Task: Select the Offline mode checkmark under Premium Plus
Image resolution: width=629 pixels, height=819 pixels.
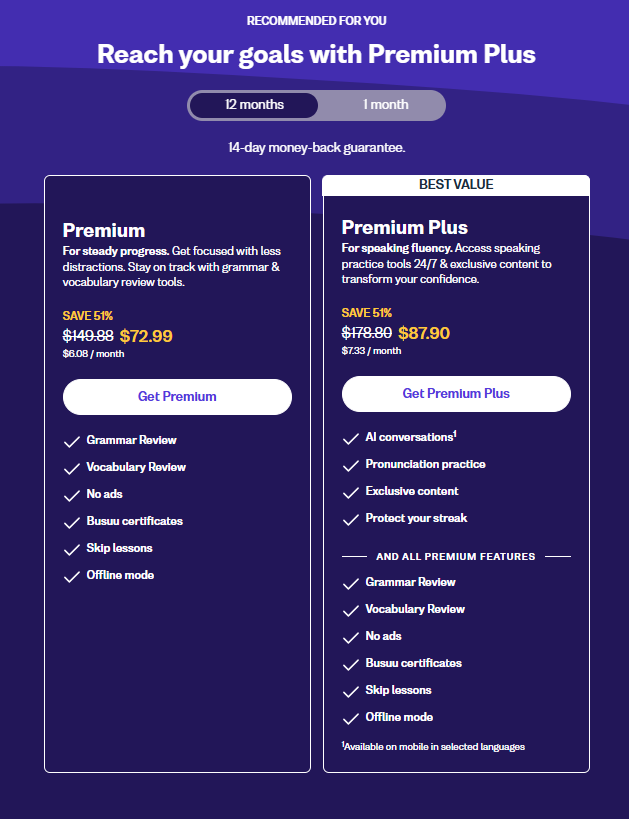Action: coord(352,717)
